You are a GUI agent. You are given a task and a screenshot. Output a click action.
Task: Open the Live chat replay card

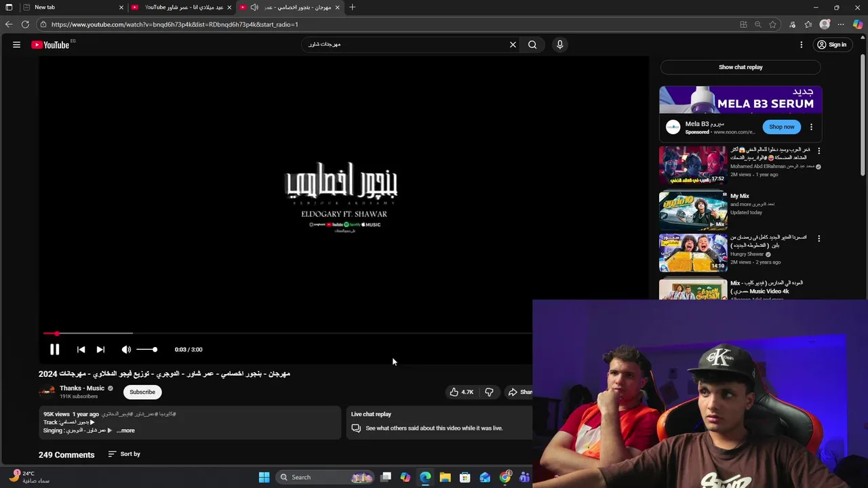point(439,422)
